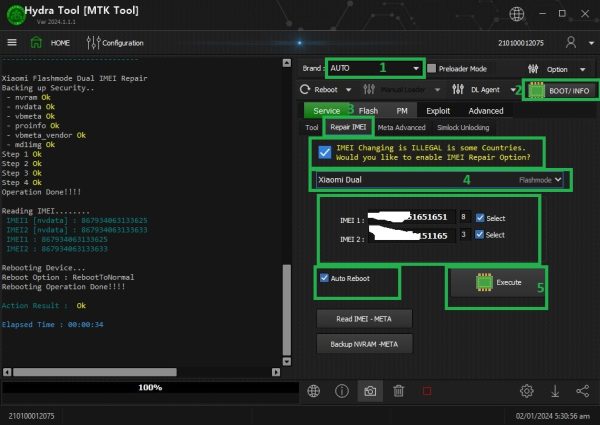
Task: Click the log vertical scrollbar thumb
Action: [287, 310]
